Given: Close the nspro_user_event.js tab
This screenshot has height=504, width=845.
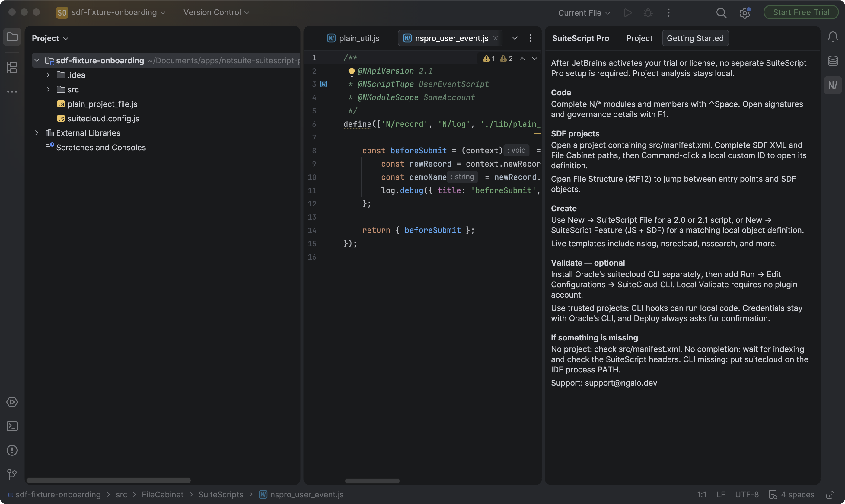Looking at the screenshot, I should click(496, 38).
